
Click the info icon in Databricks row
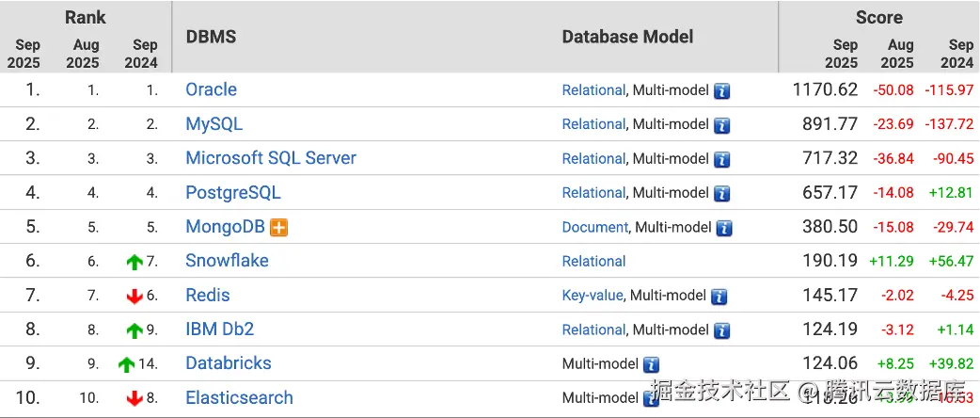tap(651, 364)
